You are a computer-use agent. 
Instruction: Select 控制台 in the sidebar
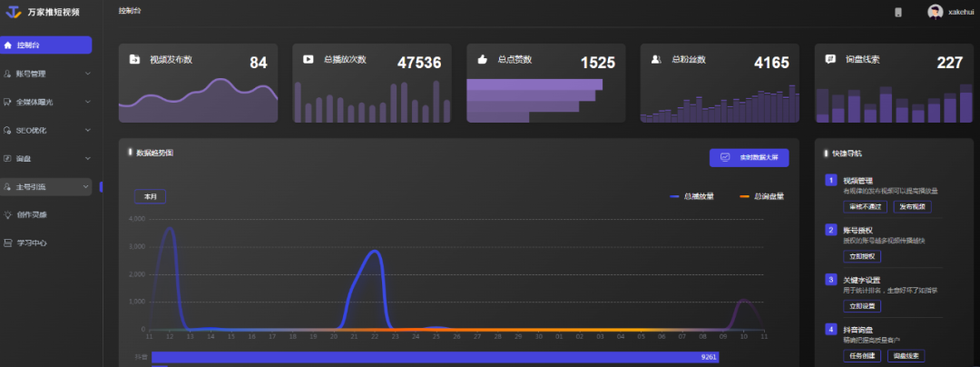pyautogui.click(x=45, y=45)
